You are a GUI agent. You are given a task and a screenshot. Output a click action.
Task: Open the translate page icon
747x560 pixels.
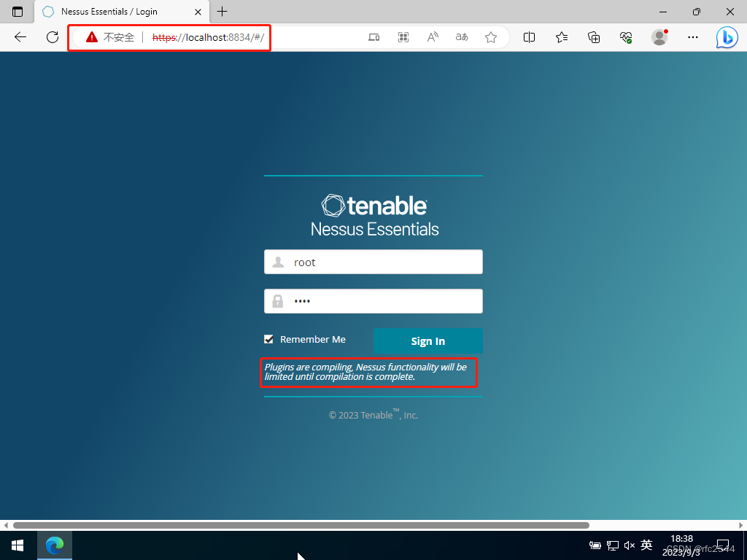[x=462, y=37]
